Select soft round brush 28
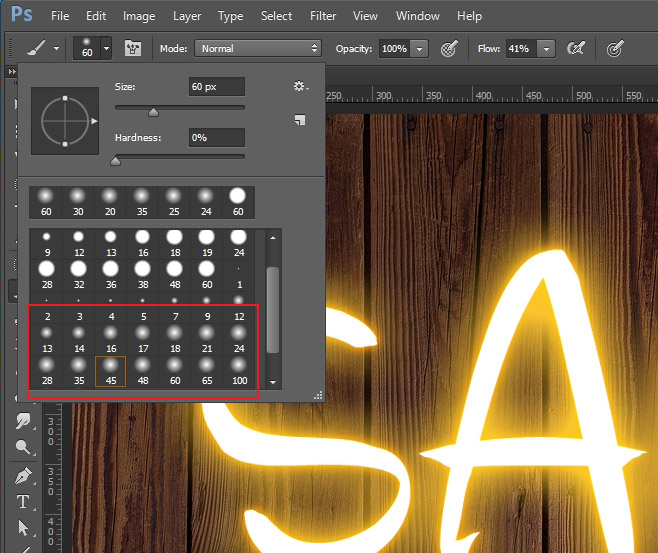 click(x=47, y=372)
